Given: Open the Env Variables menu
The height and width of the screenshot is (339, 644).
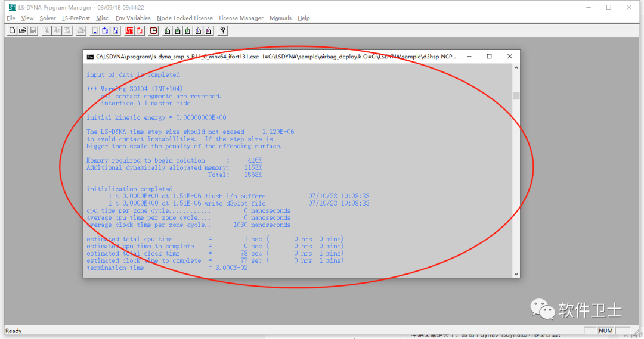Looking at the screenshot, I should pyautogui.click(x=133, y=18).
